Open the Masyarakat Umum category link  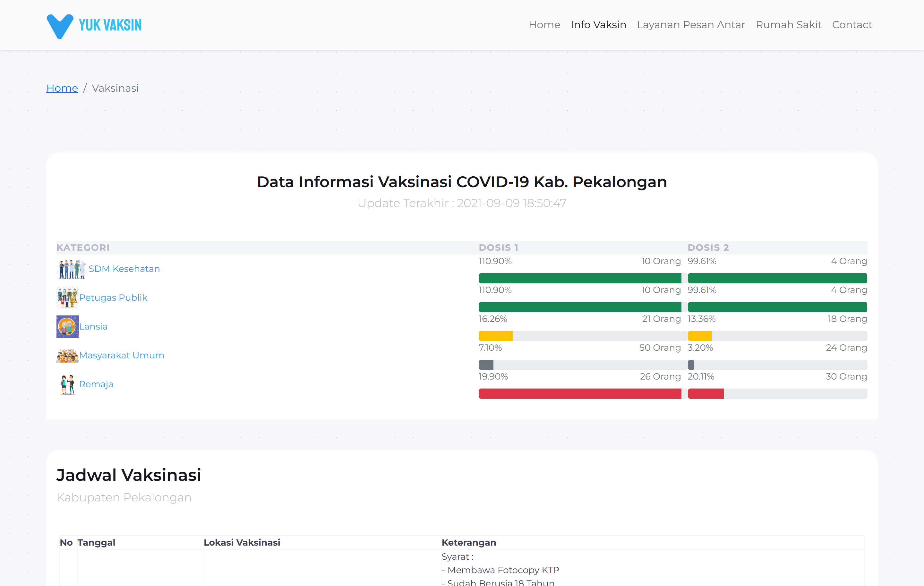122,356
